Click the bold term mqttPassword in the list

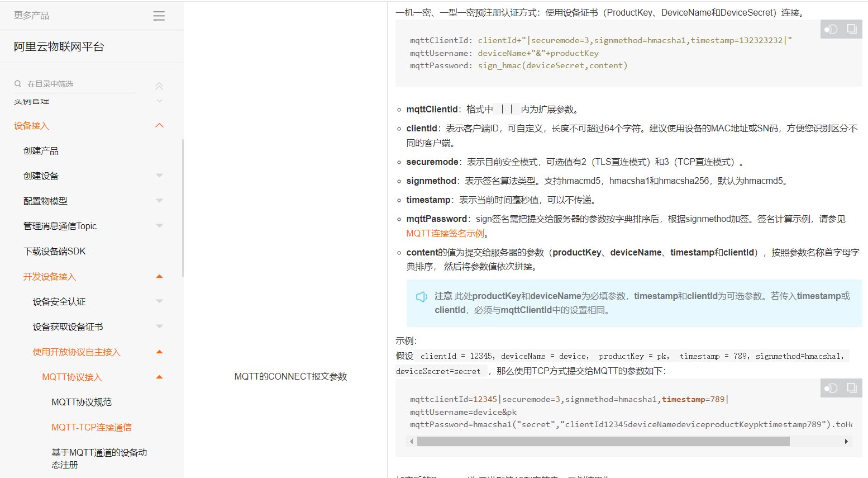(437, 219)
